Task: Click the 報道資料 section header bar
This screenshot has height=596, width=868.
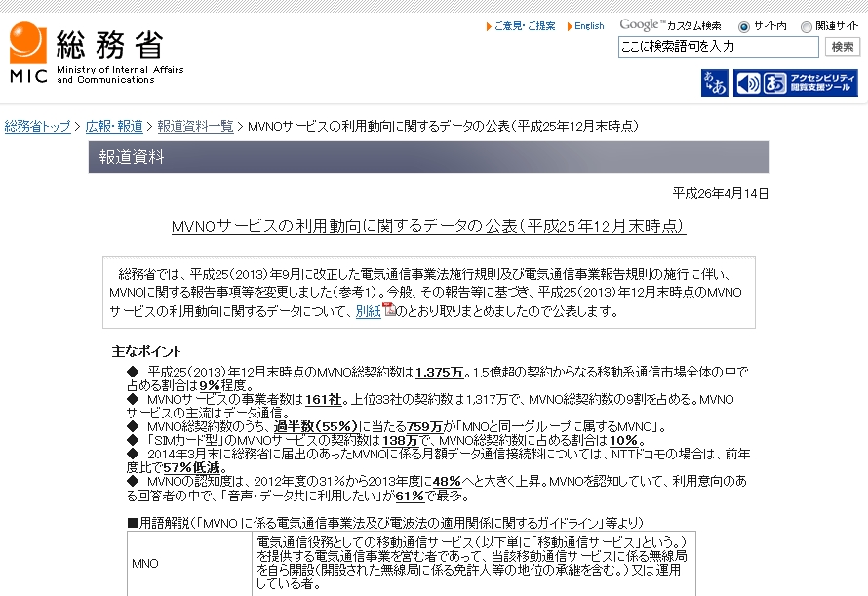Action: (428, 157)
